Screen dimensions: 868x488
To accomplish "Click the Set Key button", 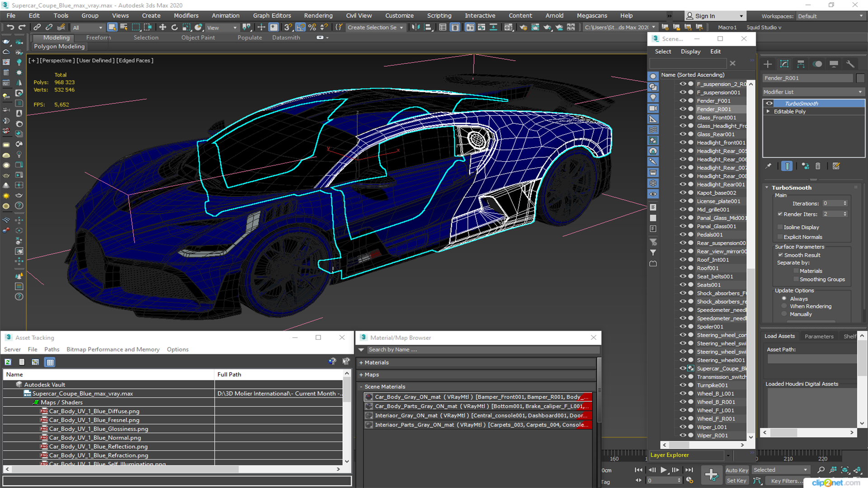I will (737, 481).
